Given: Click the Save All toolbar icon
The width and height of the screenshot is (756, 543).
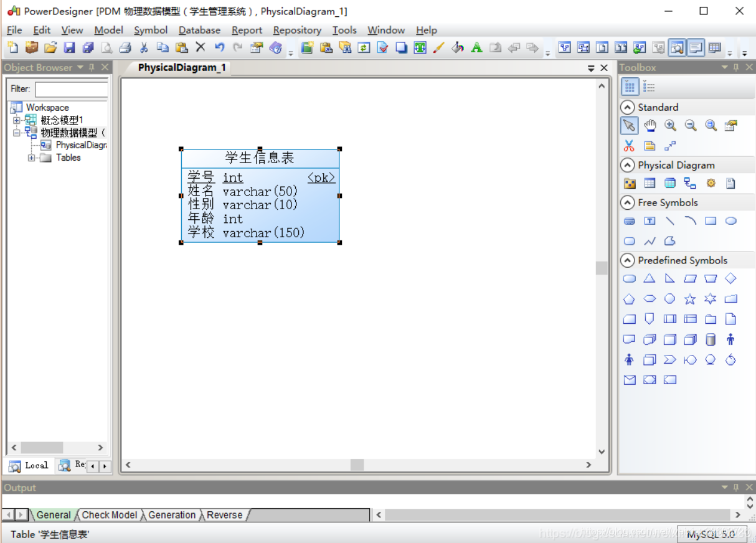Looking at the screenshot, I should pos(88,48).
